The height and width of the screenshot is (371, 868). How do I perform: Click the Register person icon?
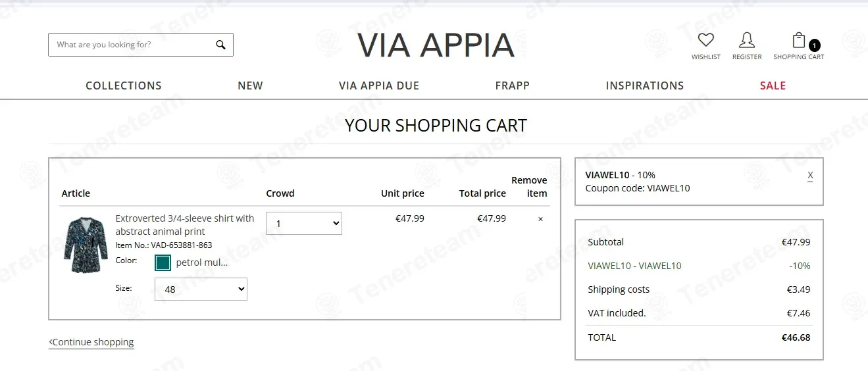tap(747, 40)
